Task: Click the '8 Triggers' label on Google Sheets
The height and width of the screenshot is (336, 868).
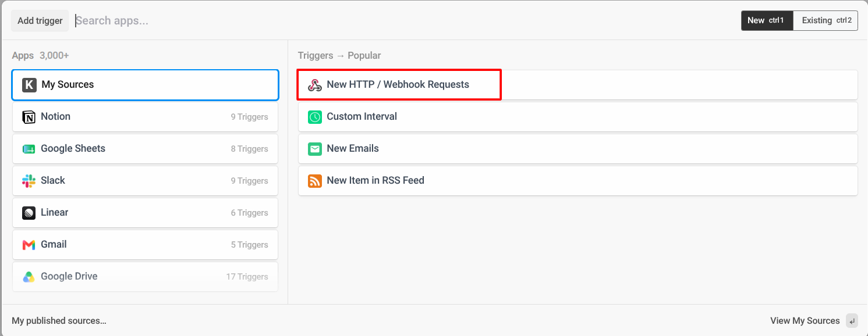Action: (x=249, y=149)
